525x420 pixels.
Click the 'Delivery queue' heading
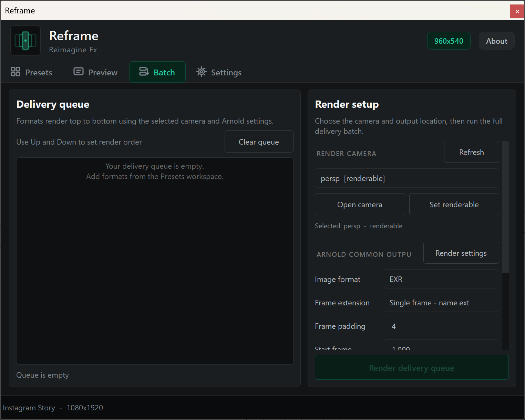pyautogui.click(x=53, y=104)
